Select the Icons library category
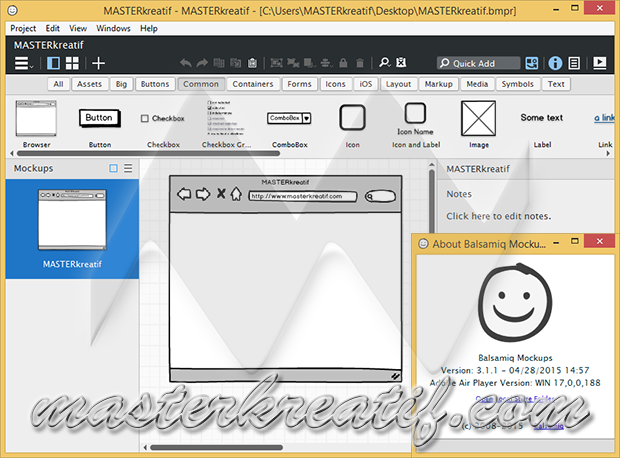 click(335, 84)
